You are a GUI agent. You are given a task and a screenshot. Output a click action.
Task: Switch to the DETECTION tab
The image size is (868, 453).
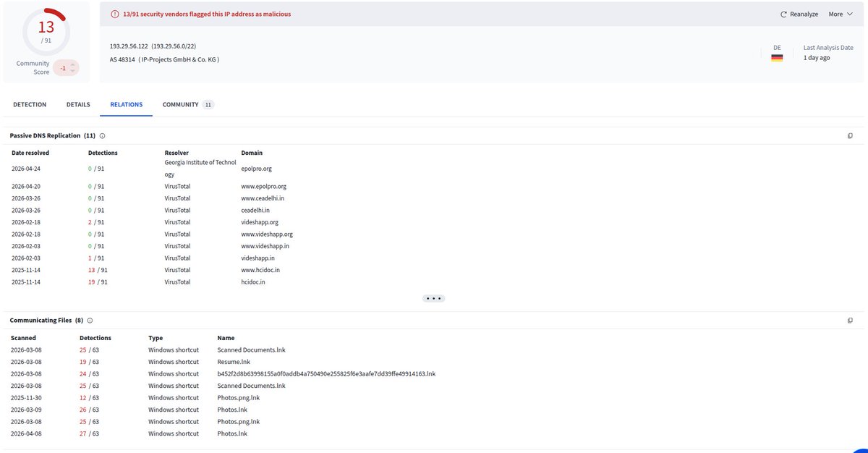coord(30,105)
